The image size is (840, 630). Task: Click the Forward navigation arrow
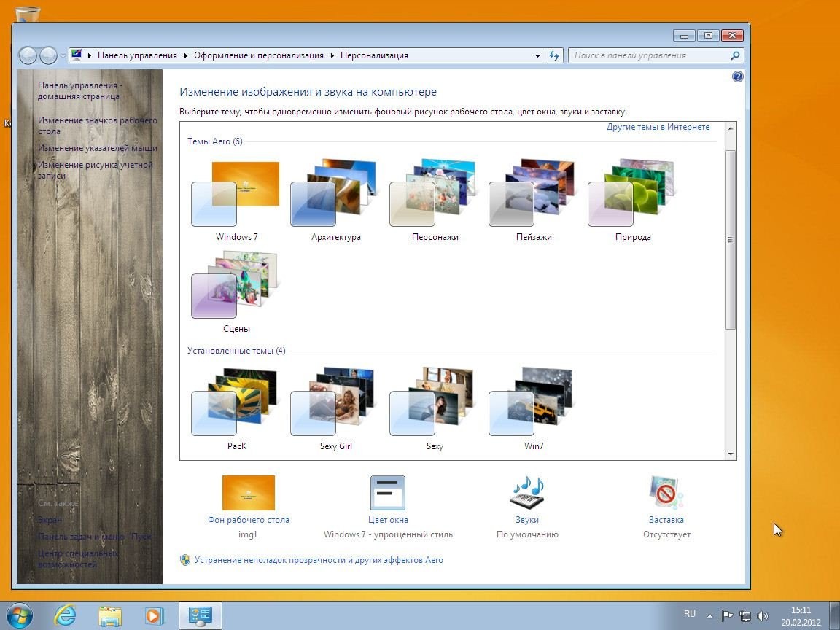click(48, 55)
